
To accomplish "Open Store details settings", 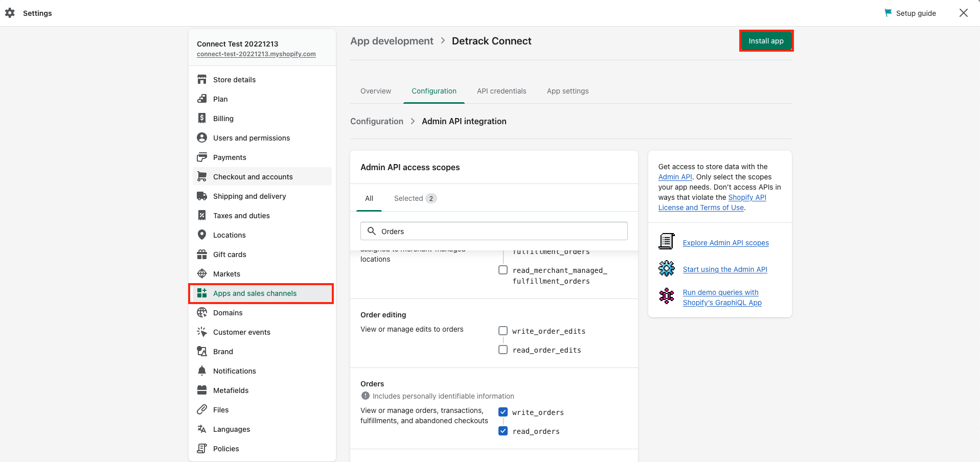I will pos(262,80).
